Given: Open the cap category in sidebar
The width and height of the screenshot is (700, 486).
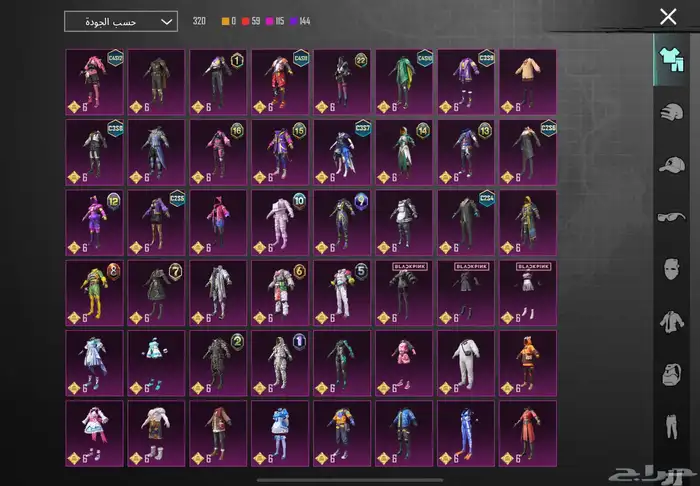Looking at the screenshot, I should tap(672, 164).
